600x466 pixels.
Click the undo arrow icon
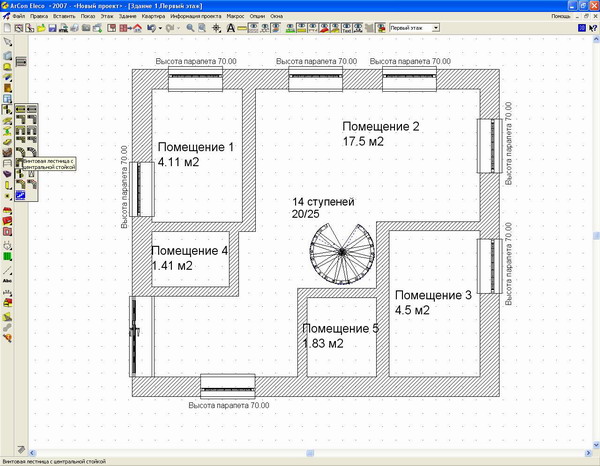click(x=151, y=28)
